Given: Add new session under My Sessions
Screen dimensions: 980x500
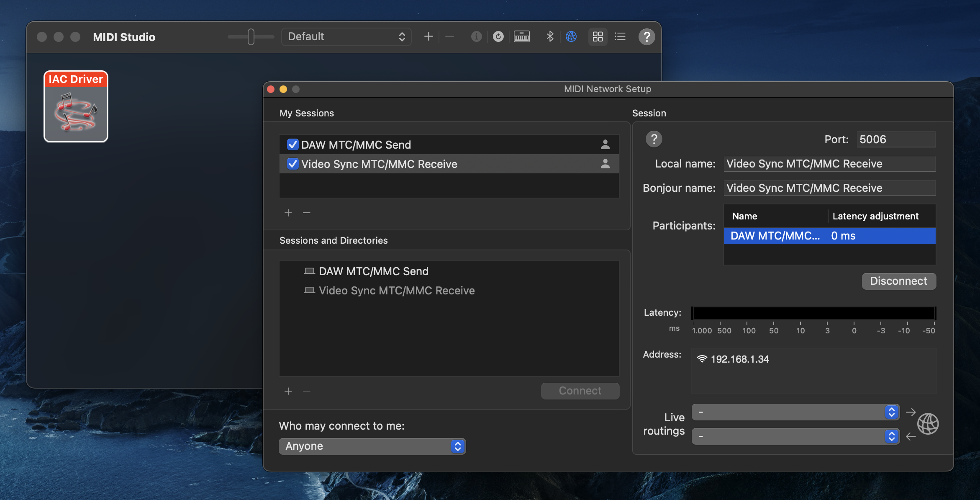Looking at the screenshot, I should (288, 213).
